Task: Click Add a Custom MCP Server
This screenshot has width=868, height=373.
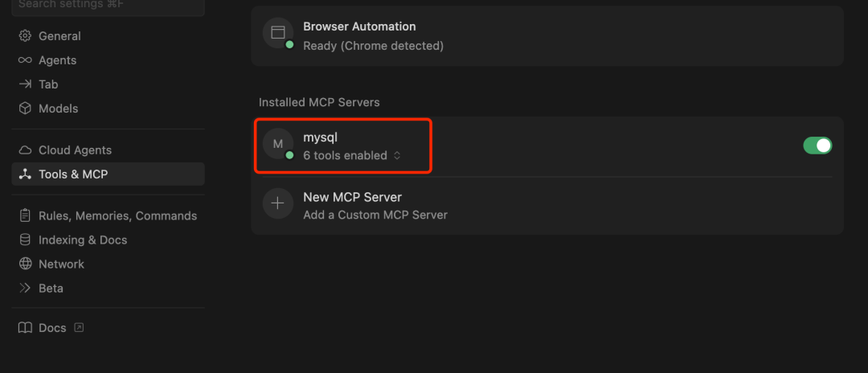Action: point(375,215)
